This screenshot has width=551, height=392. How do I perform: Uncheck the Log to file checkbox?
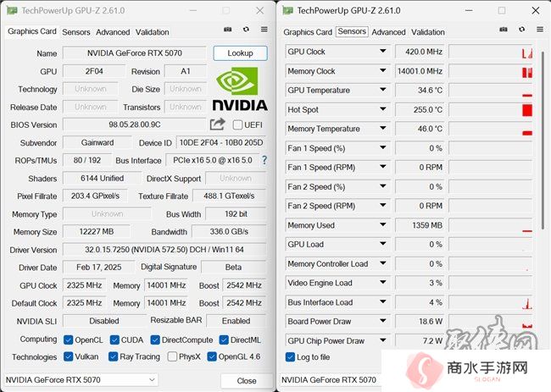point(290,357)
